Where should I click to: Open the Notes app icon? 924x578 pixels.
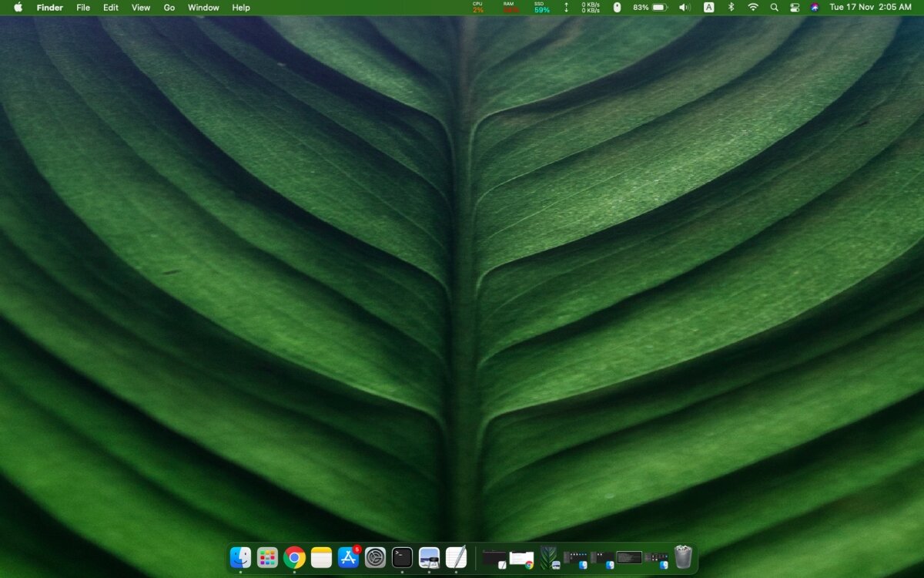[x=321, y=557]
